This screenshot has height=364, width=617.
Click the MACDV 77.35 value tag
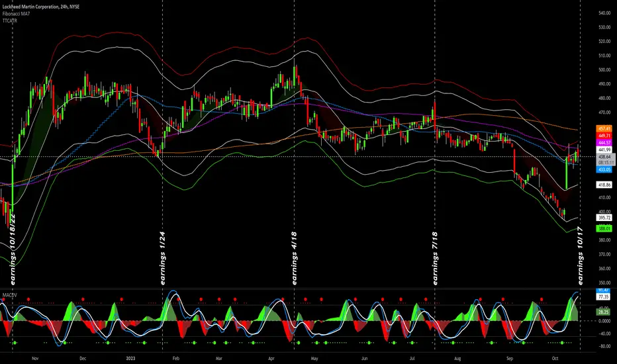point(604,297)
